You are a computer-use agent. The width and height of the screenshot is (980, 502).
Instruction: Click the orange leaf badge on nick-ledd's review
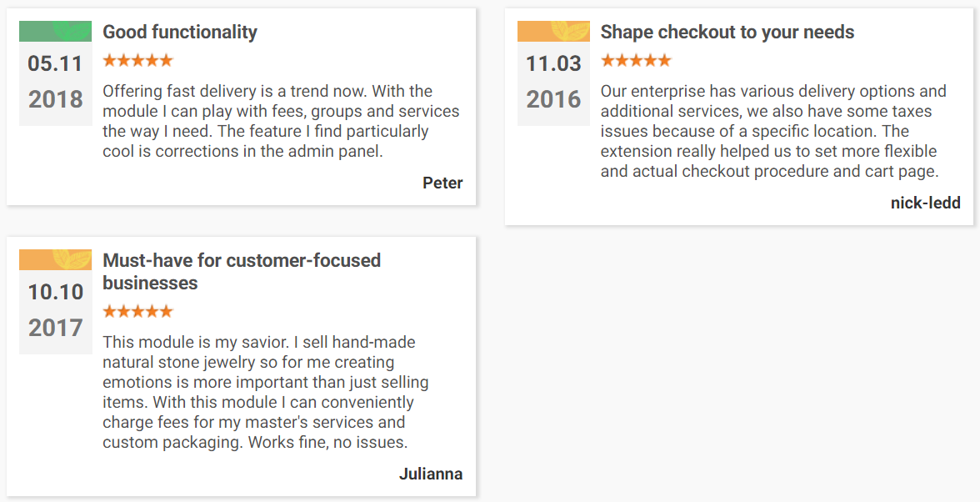point(553,31)
